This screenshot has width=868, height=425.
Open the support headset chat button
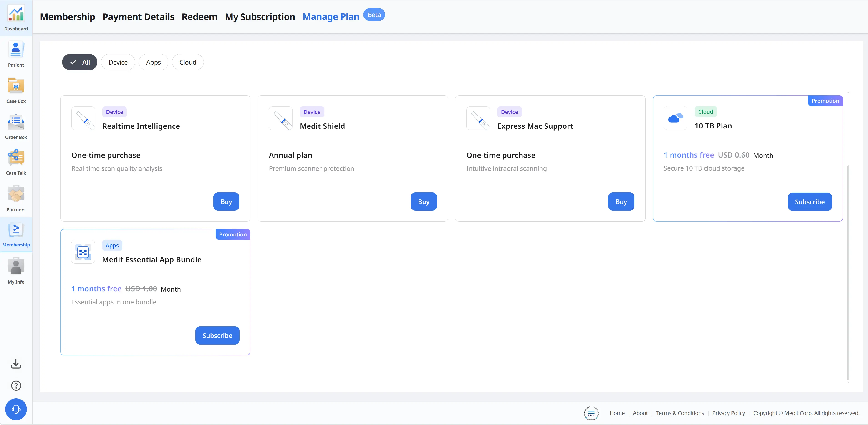[x=16, y=409]
